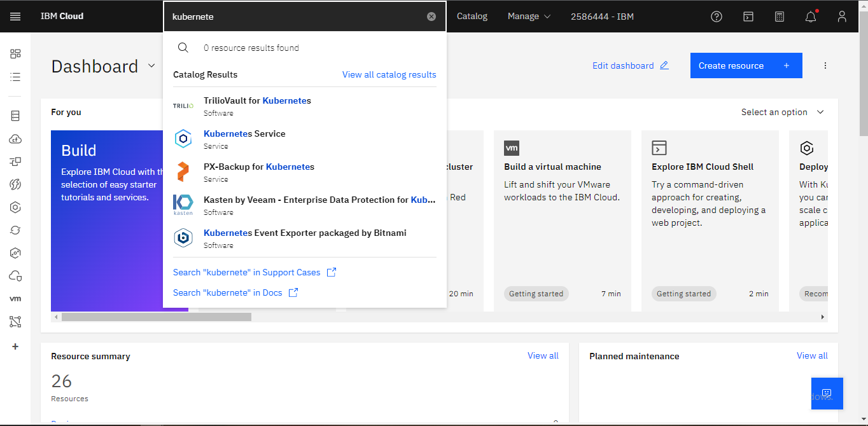
Task: Open the cost estimator calculator icon
Action: click(780, 17)
